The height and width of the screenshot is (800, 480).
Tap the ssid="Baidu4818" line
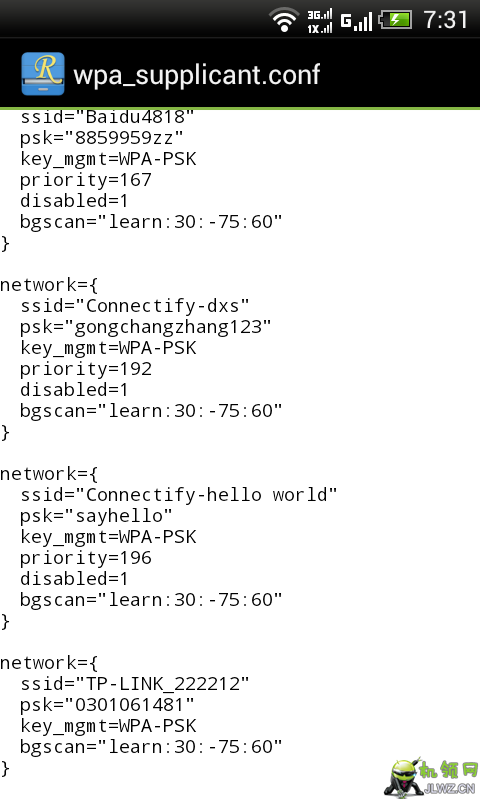tap(107, 117)
